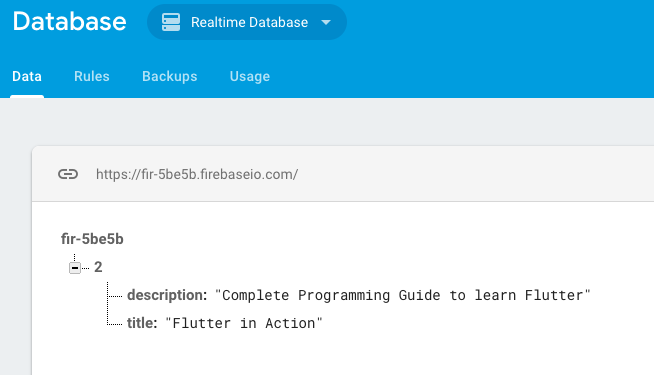This screenshot has height=375, width=654.
Task: Select the fir-5be5b root node
Action: 92,239
